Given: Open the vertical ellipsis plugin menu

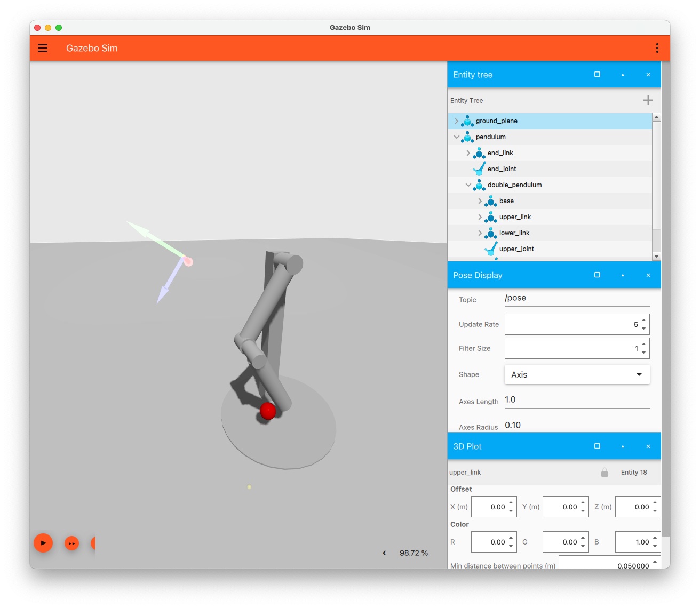Looking at the screenshot, I should tap(657, 48).
